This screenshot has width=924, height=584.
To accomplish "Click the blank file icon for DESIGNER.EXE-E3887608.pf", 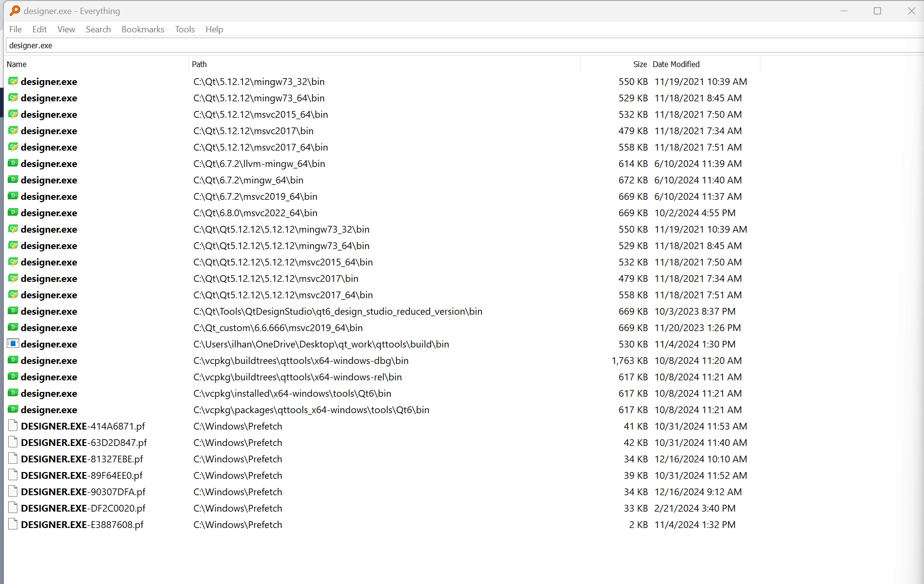I will click(x=13, y=524).
